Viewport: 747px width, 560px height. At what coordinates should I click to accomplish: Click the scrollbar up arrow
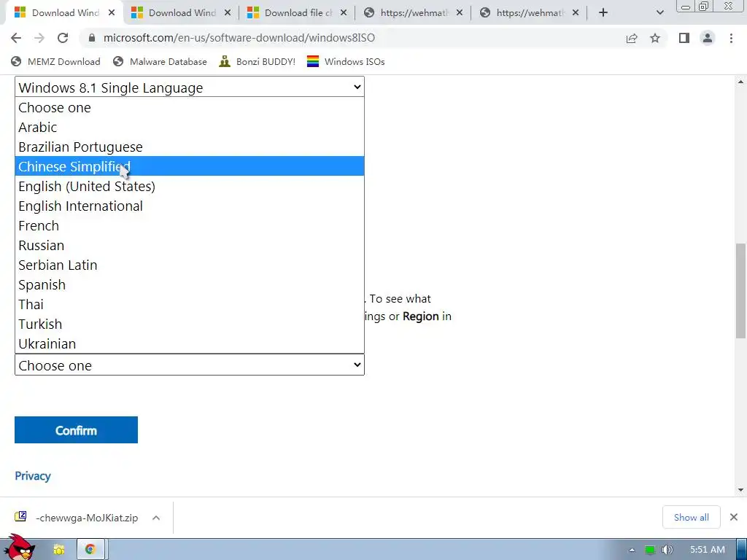(x=740, y=82)
